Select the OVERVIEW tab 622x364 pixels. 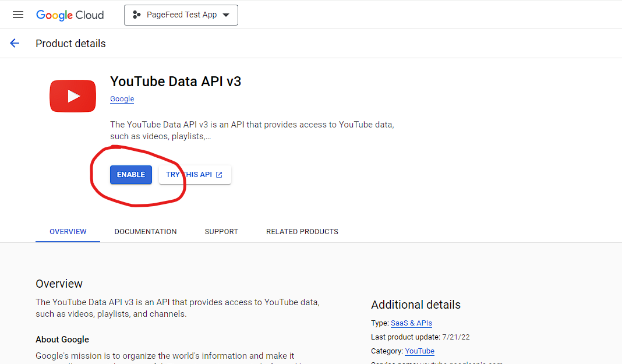(68, 232)
